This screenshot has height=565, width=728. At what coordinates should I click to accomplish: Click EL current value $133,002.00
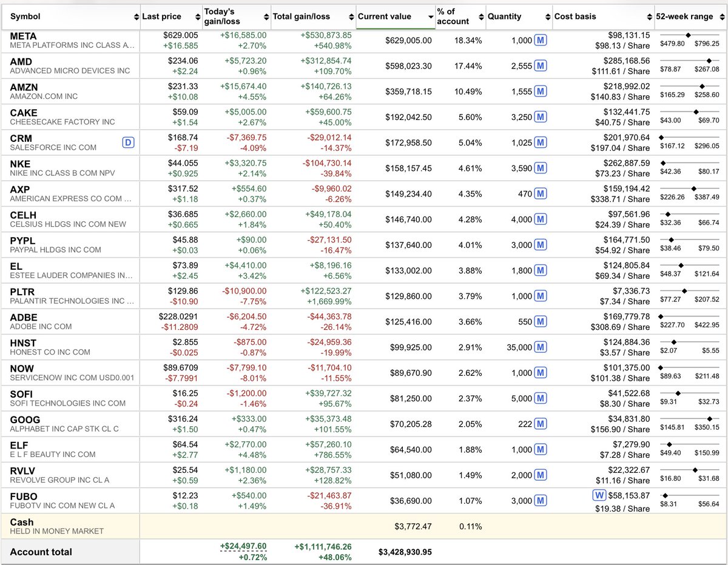409,271
